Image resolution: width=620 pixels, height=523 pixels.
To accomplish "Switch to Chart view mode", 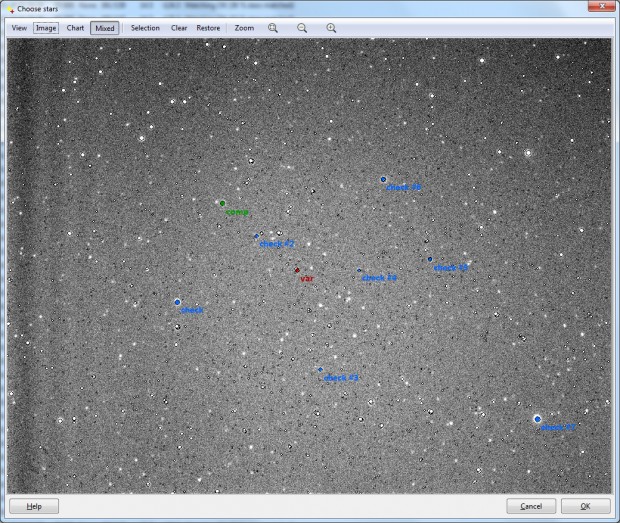I will point(75,28).
